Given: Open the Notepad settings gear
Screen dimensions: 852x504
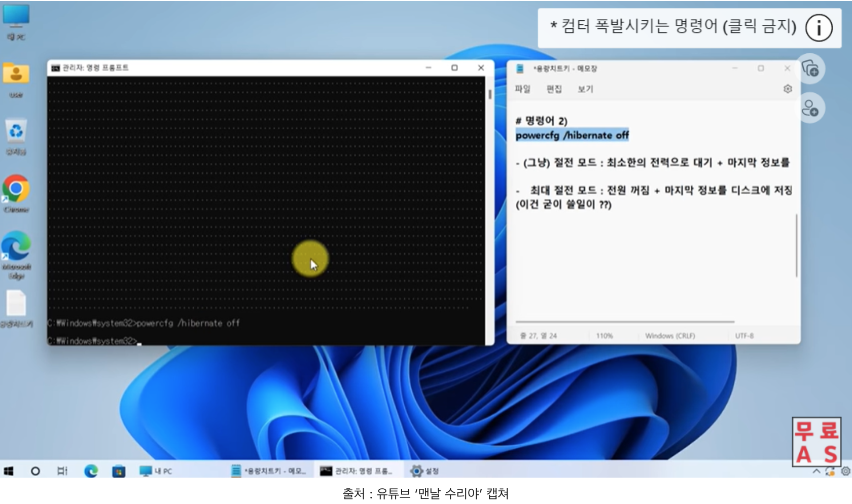Looking at the screenshot, I should coord(788,89).
